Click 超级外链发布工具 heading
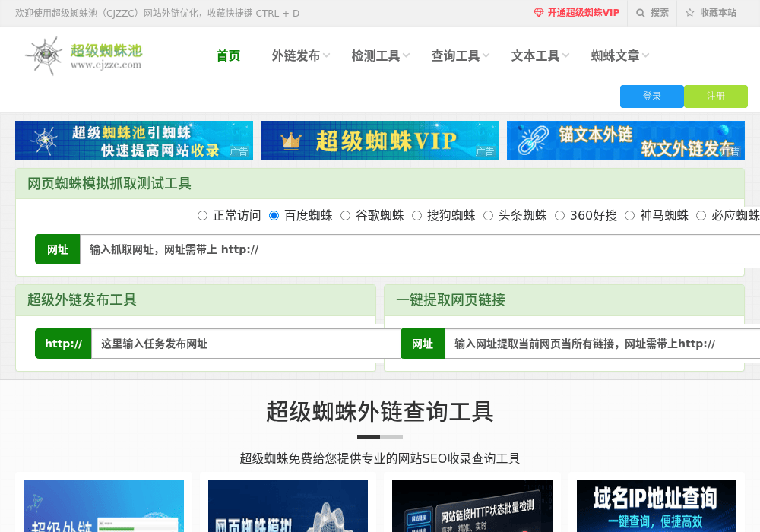 click(x=82, y=300)
